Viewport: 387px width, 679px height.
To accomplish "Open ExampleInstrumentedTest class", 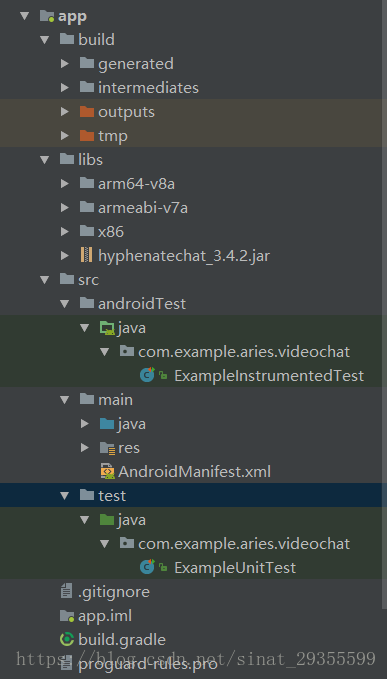I will click(x=269, y=375).
